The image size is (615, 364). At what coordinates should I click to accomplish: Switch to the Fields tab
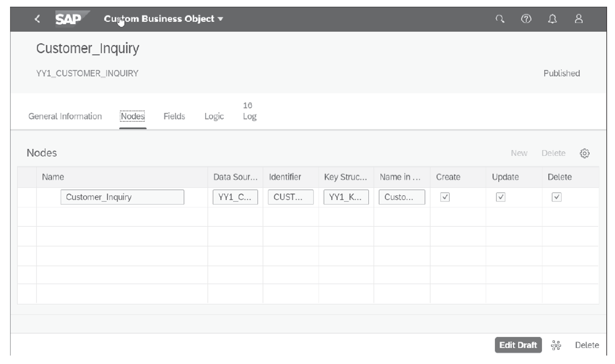click(x=174, y=116)
